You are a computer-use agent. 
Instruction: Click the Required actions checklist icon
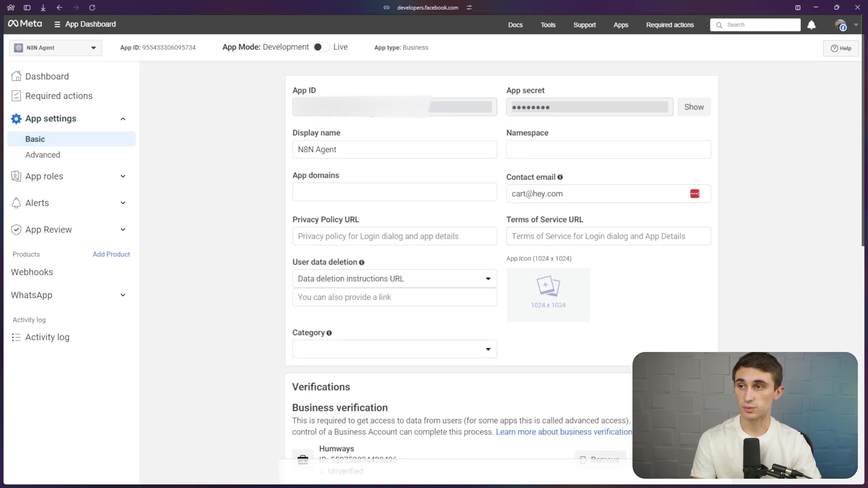16,96
